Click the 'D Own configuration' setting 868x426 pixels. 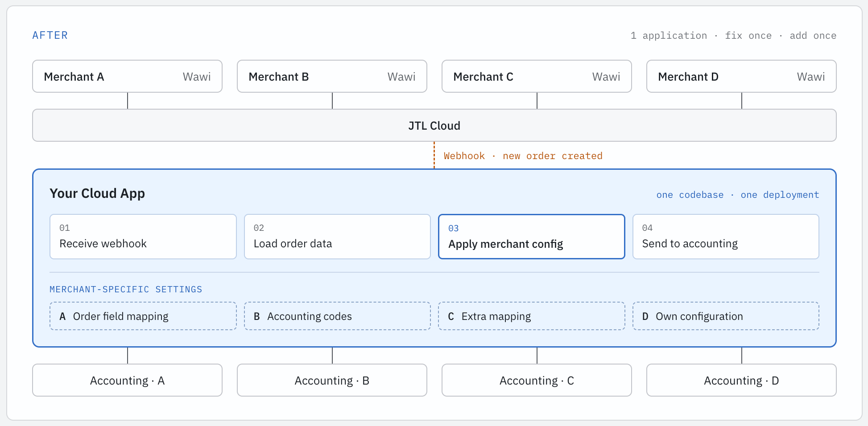point(726,316)
